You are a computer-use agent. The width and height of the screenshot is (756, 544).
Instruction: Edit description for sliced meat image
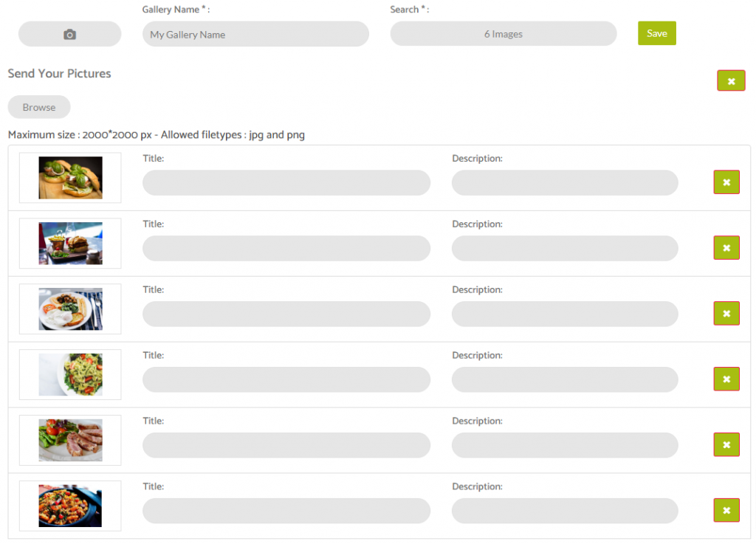click(x=565, y=445)
